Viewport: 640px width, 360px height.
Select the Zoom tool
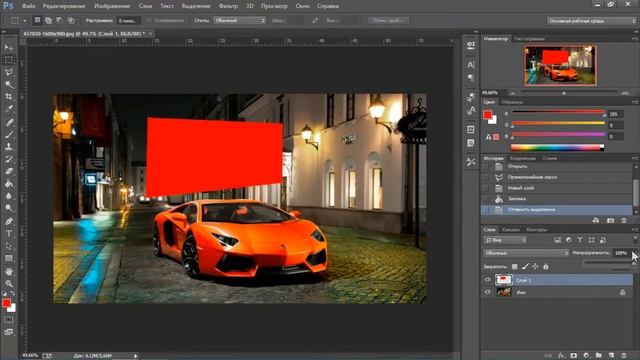coord(9,283)
